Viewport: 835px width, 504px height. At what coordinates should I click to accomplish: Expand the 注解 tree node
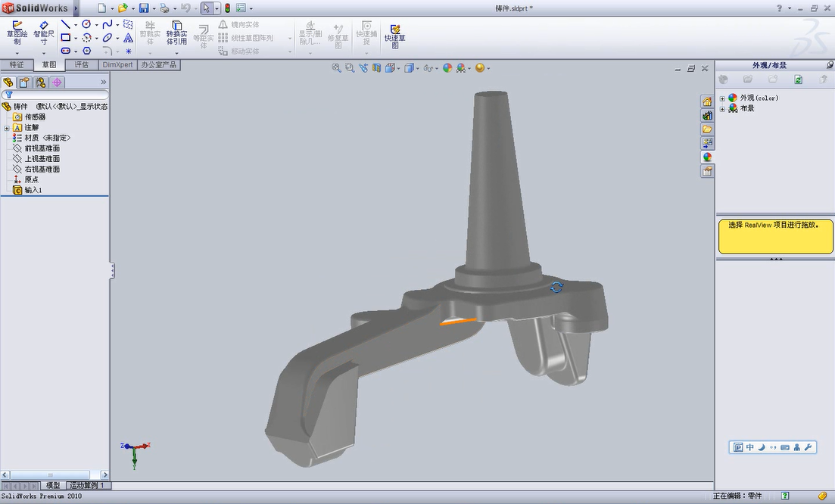pos(6,128)
